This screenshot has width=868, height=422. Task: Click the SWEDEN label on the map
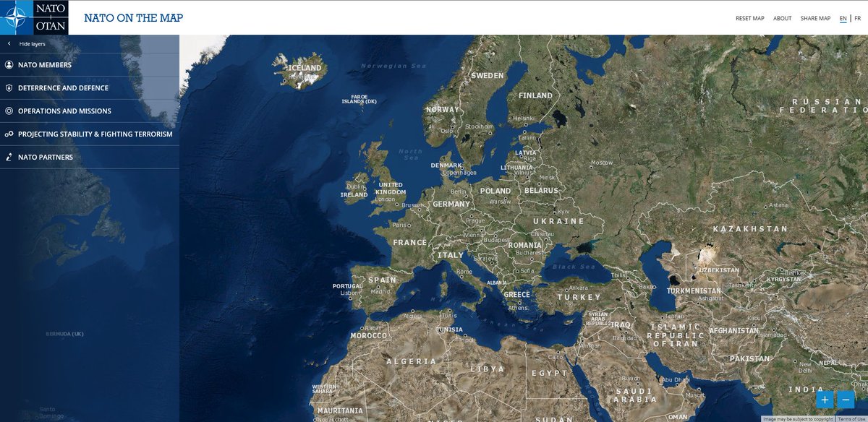(488, 76)
